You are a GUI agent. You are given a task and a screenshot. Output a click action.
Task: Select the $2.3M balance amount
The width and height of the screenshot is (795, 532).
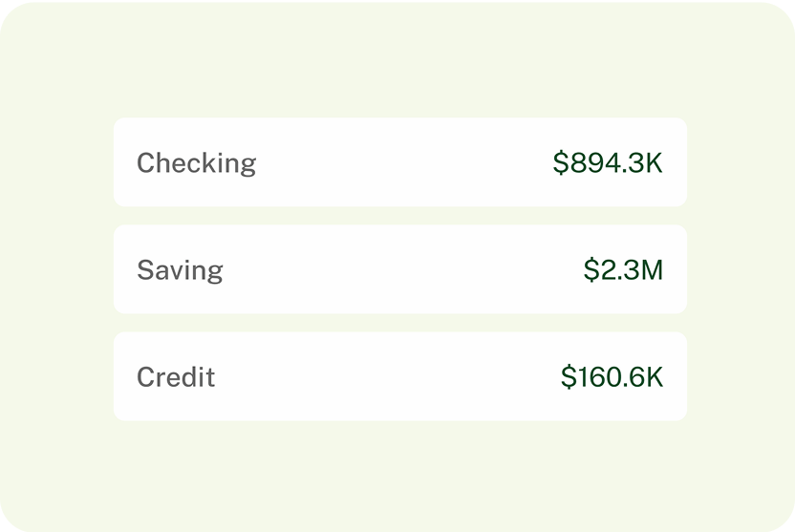[623, 270]
